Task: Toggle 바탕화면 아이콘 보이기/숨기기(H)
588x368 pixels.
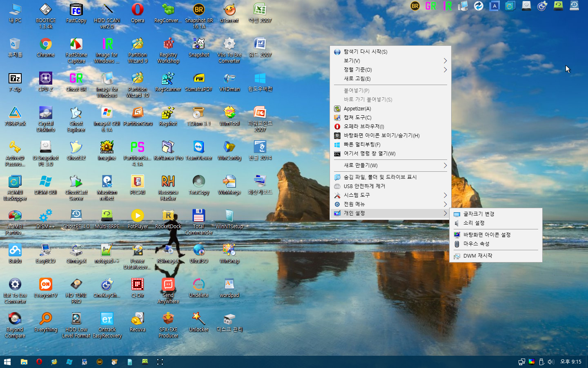Action: (390, 135)
